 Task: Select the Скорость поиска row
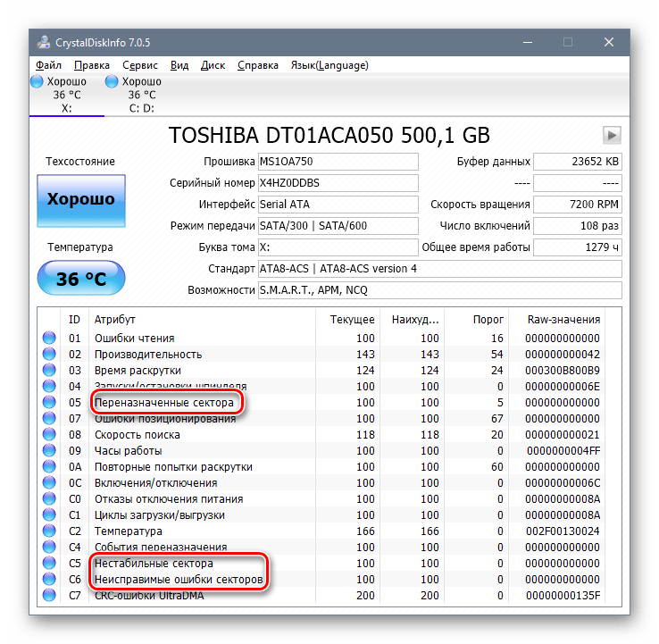point(321,434)
